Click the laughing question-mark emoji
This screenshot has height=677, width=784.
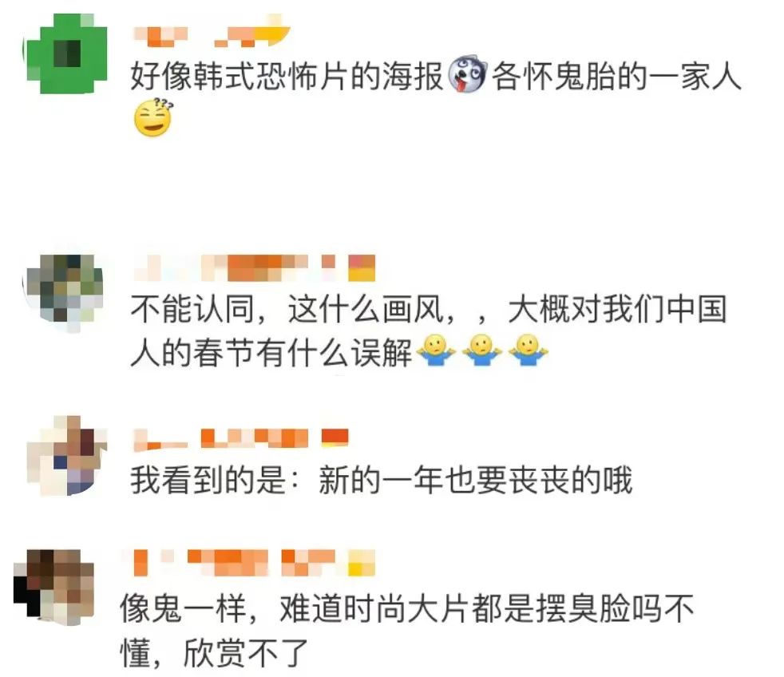pyautogui.click(x=153, y=118)
